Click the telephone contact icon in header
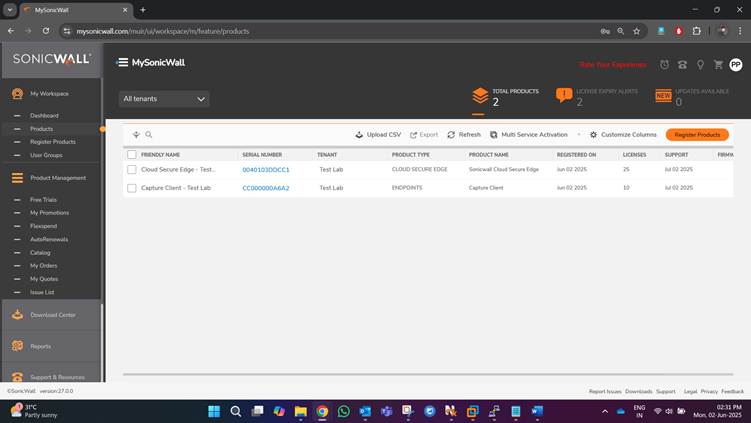 pos(683,65)
